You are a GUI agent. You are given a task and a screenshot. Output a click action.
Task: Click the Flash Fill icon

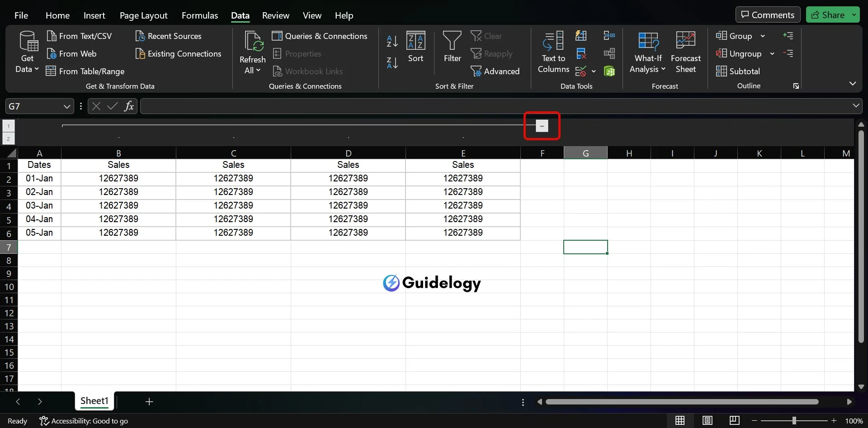coord(581,35)
